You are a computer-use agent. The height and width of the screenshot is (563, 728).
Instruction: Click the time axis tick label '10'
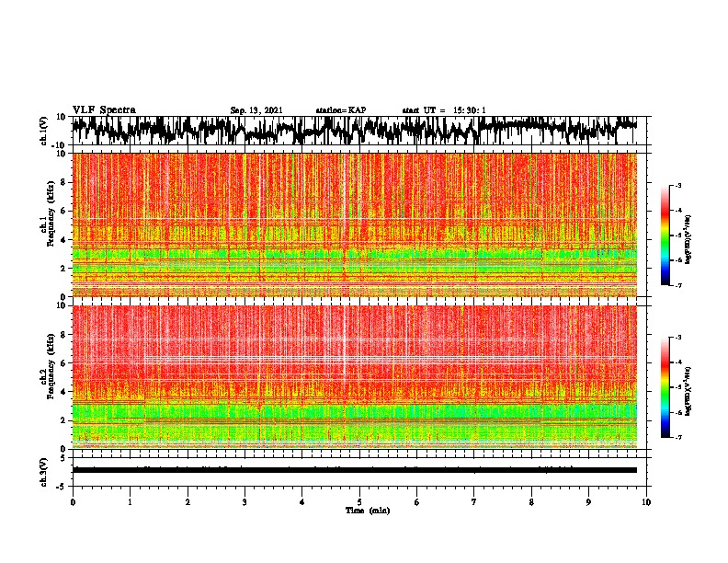[x=646, y=502]
